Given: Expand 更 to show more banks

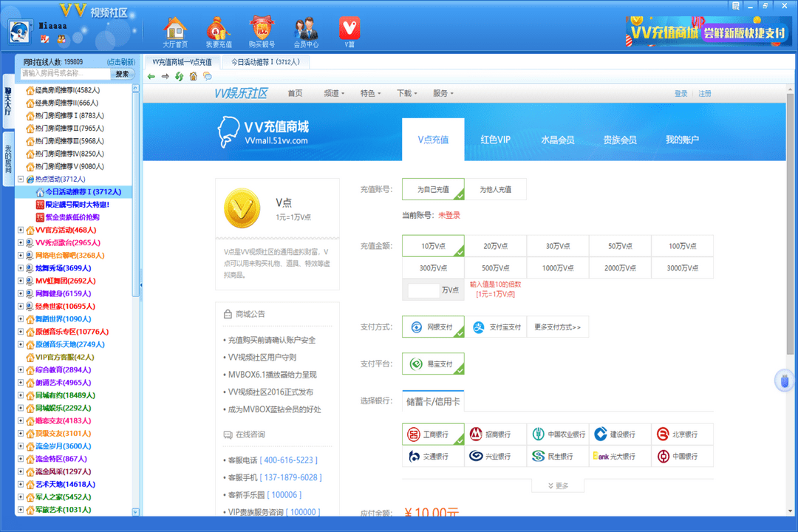Looking at the screenshot, I should click(557, 485).
